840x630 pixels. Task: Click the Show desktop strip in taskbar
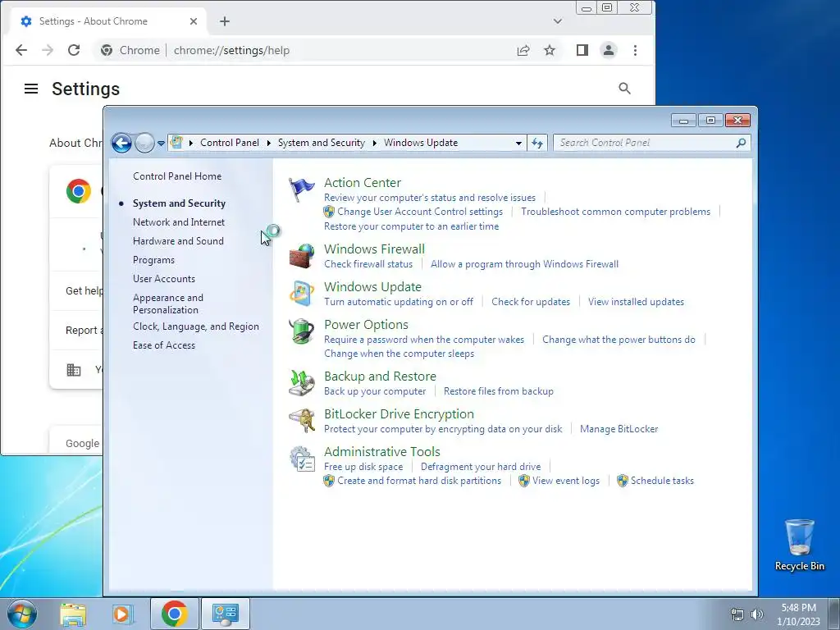[x=835, y=614]
